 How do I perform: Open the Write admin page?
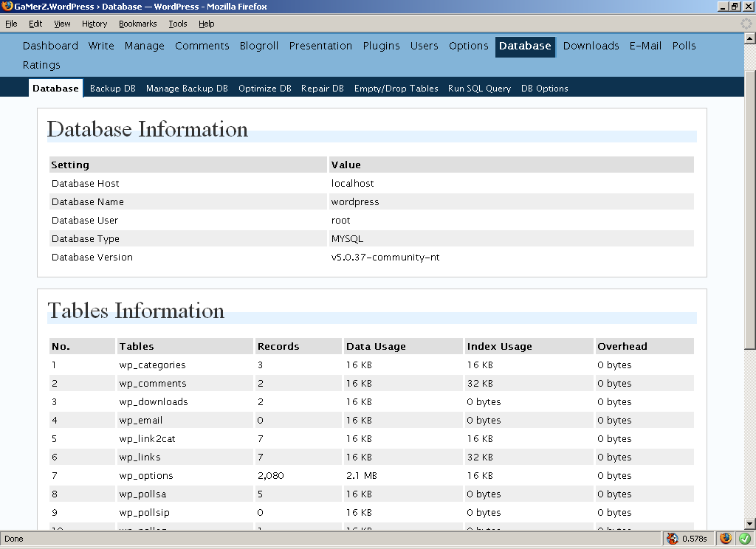tap(101, 46)
